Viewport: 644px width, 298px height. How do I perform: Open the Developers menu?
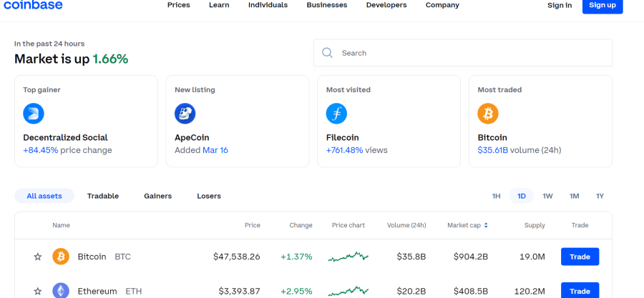(x=386, y=5)
